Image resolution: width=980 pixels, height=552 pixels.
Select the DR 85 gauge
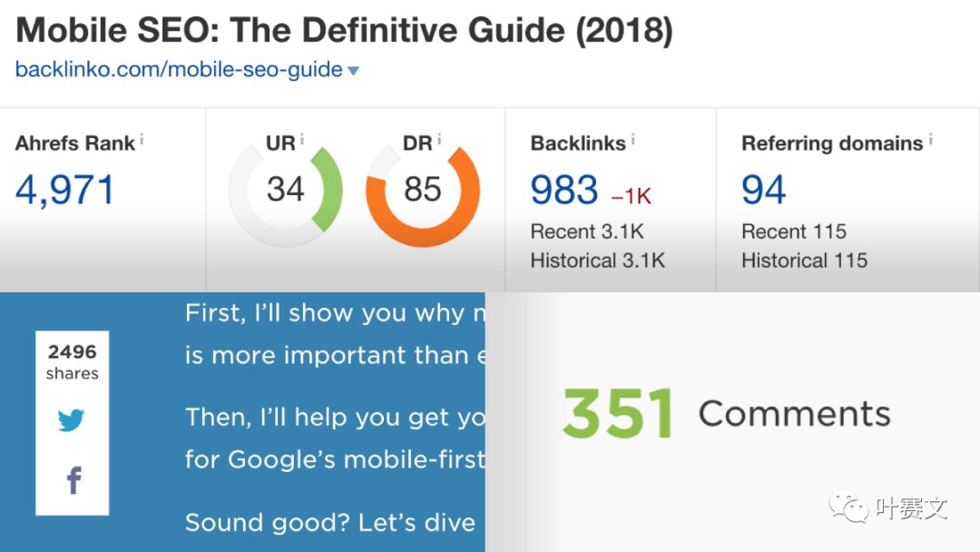pyautogui.click(x=423, y=190)
